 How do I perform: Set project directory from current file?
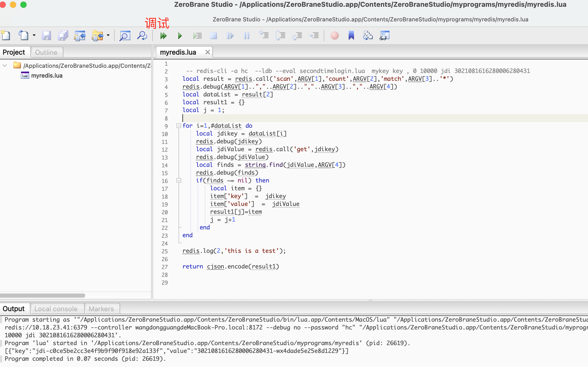(x=80, y=35)
